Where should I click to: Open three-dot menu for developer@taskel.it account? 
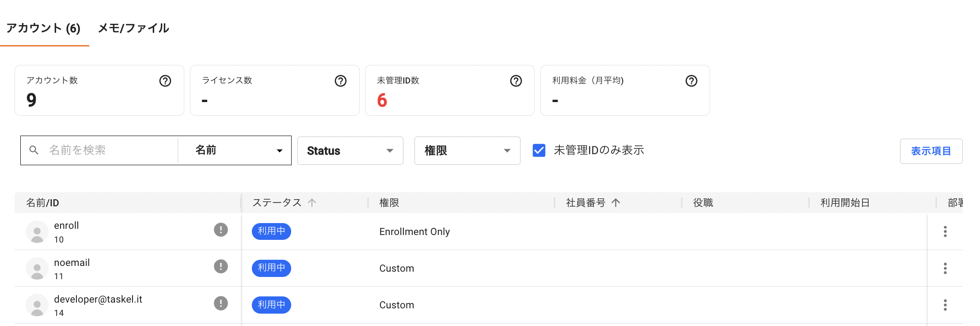[x=945, y=305]
